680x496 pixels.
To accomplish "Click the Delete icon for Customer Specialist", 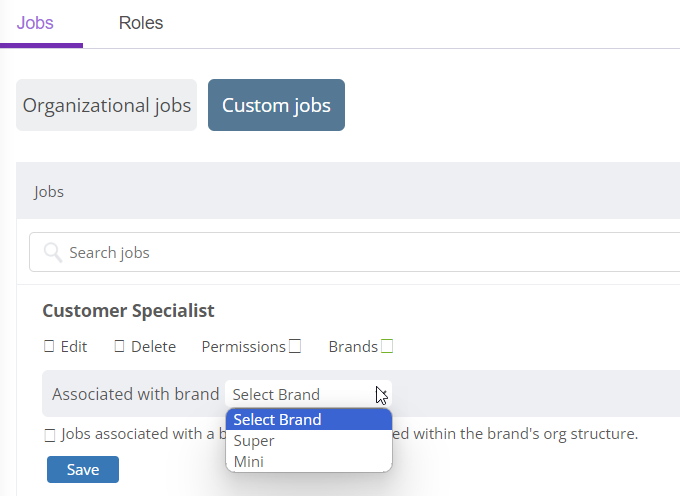I will (x=119, y=346).
